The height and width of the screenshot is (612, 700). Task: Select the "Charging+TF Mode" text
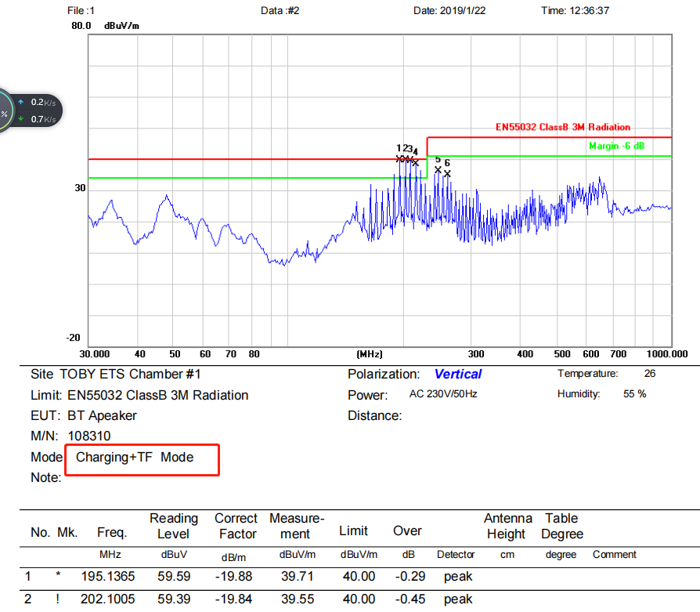(x=135, y=458)
